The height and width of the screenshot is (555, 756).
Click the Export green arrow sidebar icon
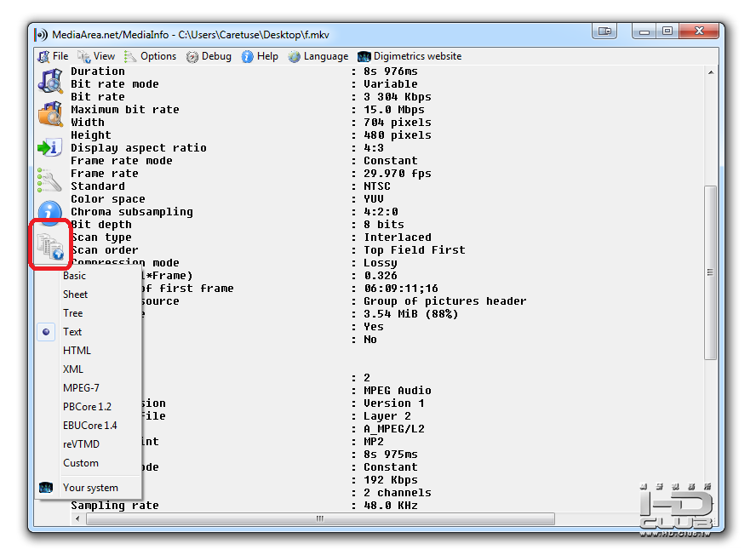click(49, 147)
